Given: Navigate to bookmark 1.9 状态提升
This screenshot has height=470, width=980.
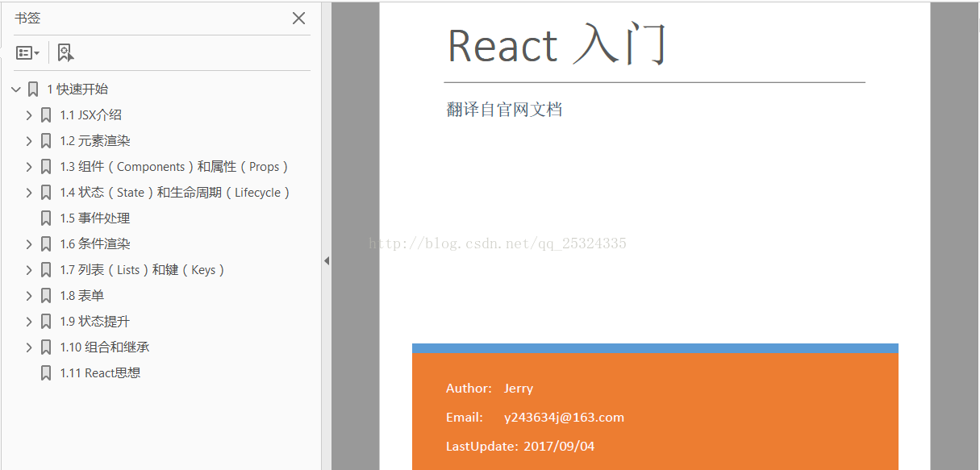Looking at the screenshot, I should pos(95,322).
